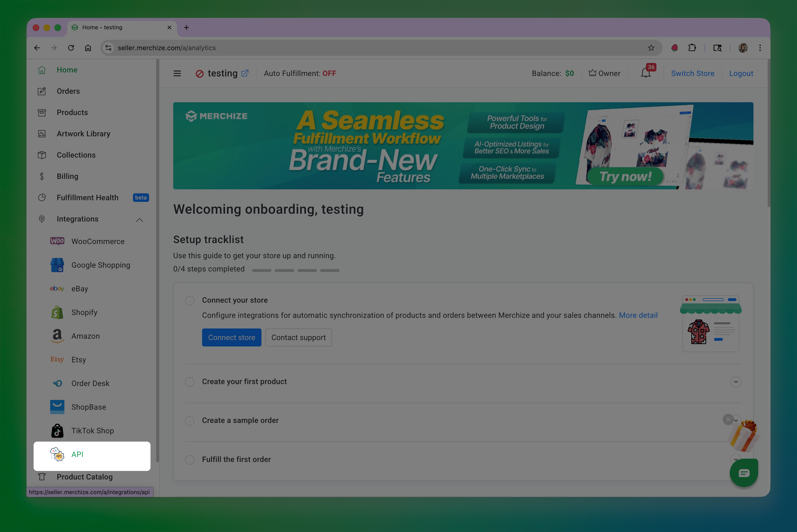Image resolution: width=797 pixels, height=532 pixels.
Task: Dismiss the gift box popup
Action: point(728,419)
